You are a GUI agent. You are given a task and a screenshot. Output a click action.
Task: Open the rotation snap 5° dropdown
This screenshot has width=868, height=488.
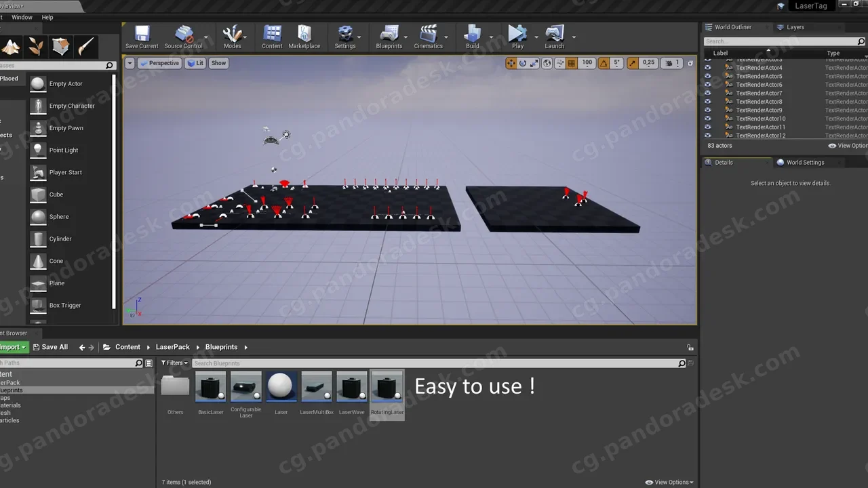click(x=616, y=63)
